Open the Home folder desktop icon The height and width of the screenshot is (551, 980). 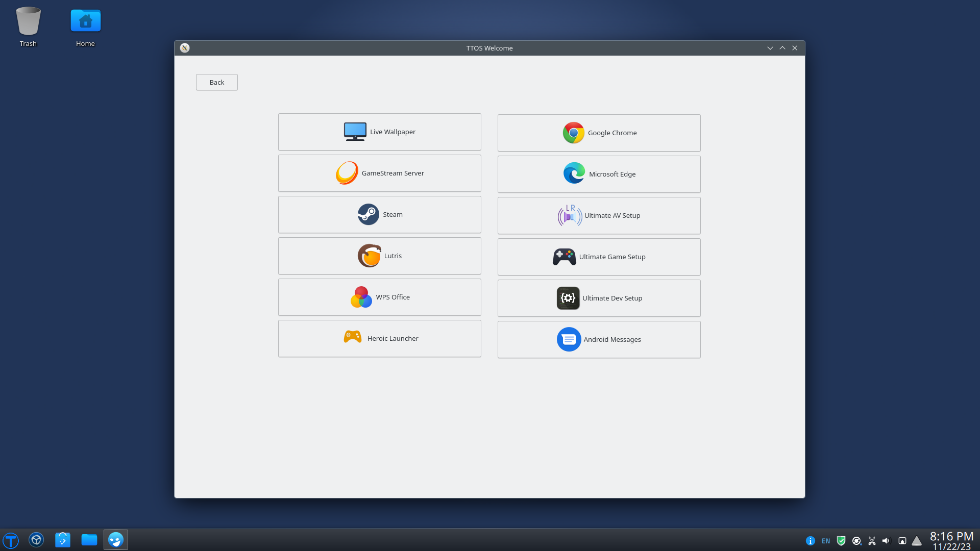[85, 27]
